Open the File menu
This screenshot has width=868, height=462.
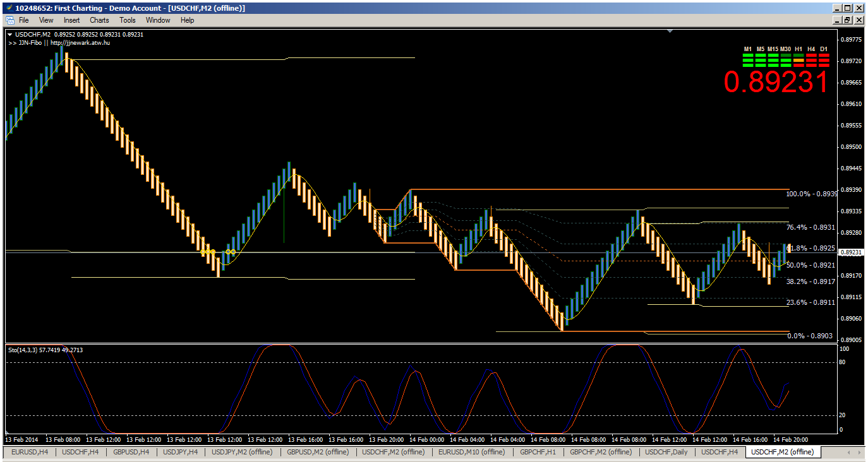tap(24, 20)
